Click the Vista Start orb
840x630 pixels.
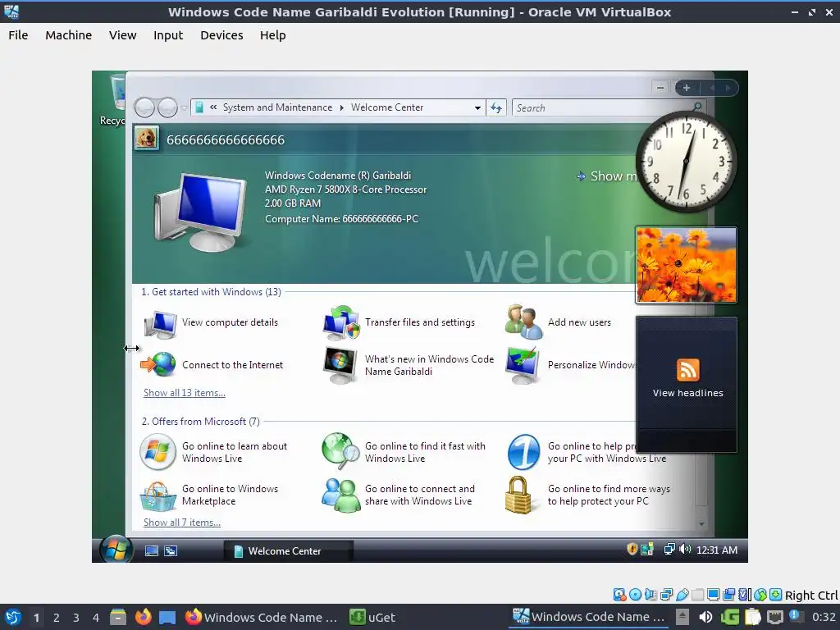coord(116,549)
